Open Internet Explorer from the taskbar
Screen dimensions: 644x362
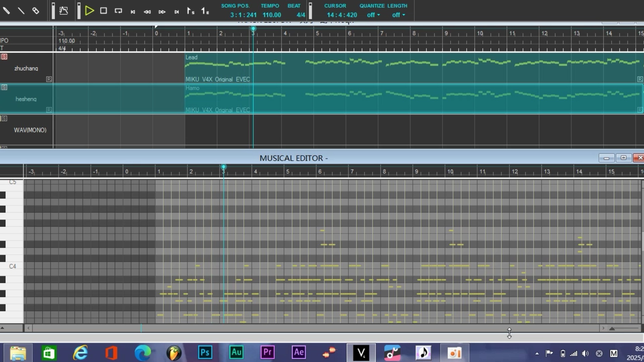(x=80, y=353)
